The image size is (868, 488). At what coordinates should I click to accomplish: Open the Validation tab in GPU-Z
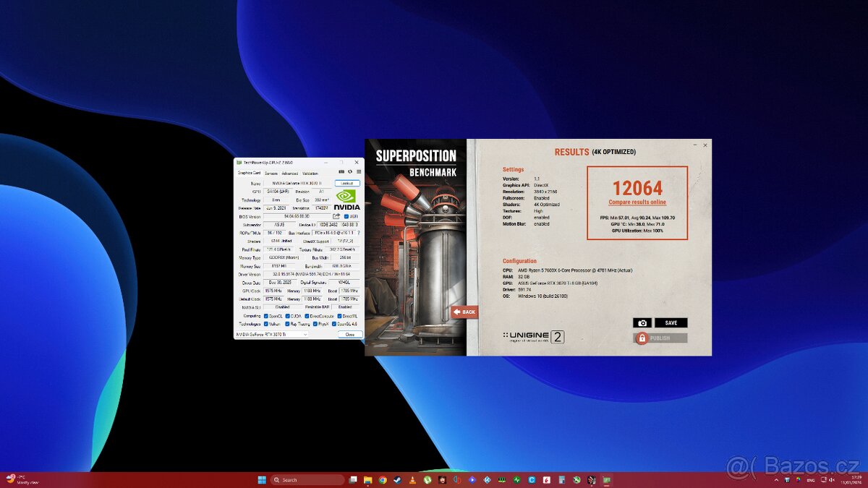click(311, 174)
